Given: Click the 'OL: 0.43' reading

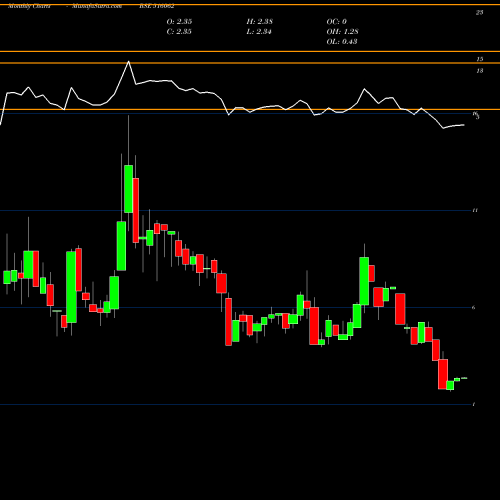Looking at the screenshot, I should pos(342,42).
